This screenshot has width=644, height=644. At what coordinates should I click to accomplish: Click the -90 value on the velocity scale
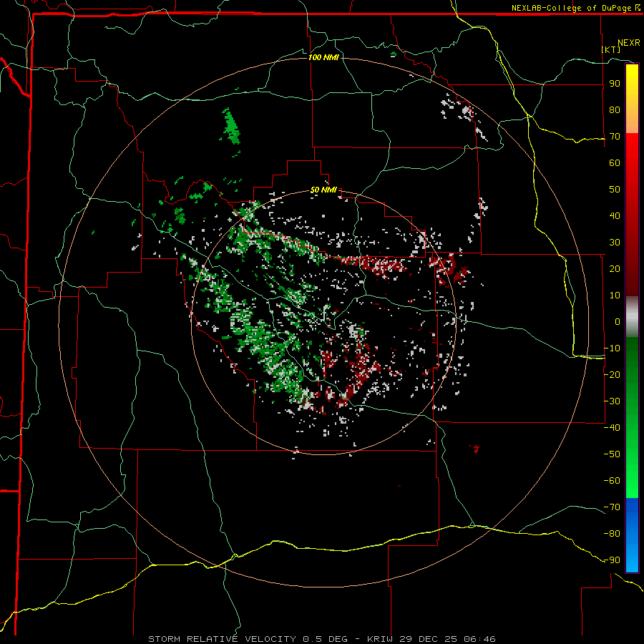pyautogui.click(x=612, y=560)
